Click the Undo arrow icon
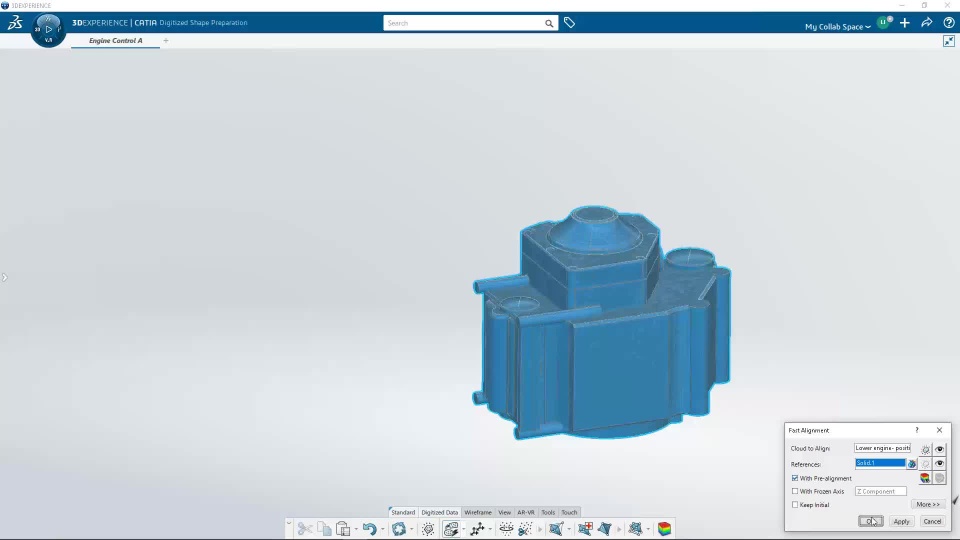The image size is (960, 540). [x=369, y=528]
